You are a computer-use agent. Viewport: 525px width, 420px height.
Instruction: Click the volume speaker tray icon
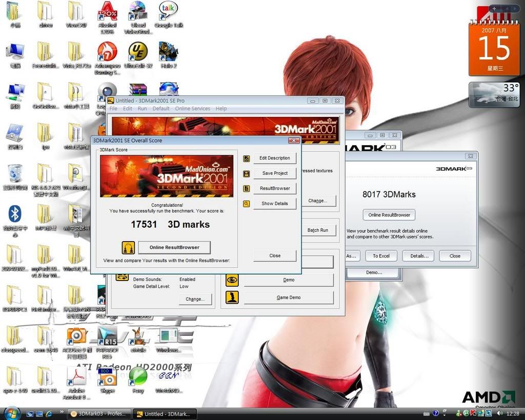click(x=499, y=414)
